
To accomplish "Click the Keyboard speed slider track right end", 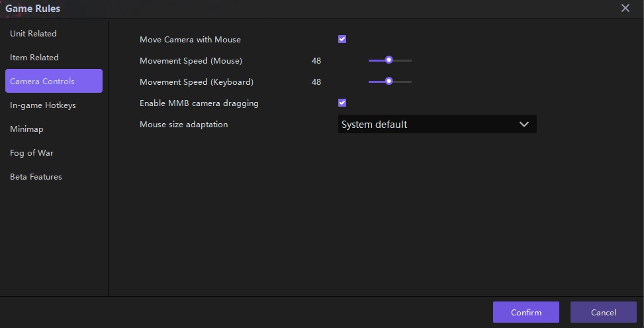I will 410,82.
